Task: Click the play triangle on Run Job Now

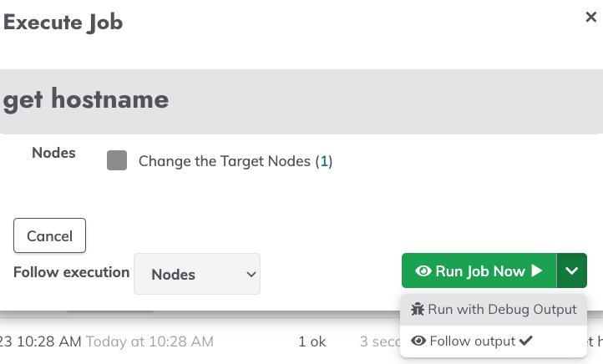Action: point(537,270)
